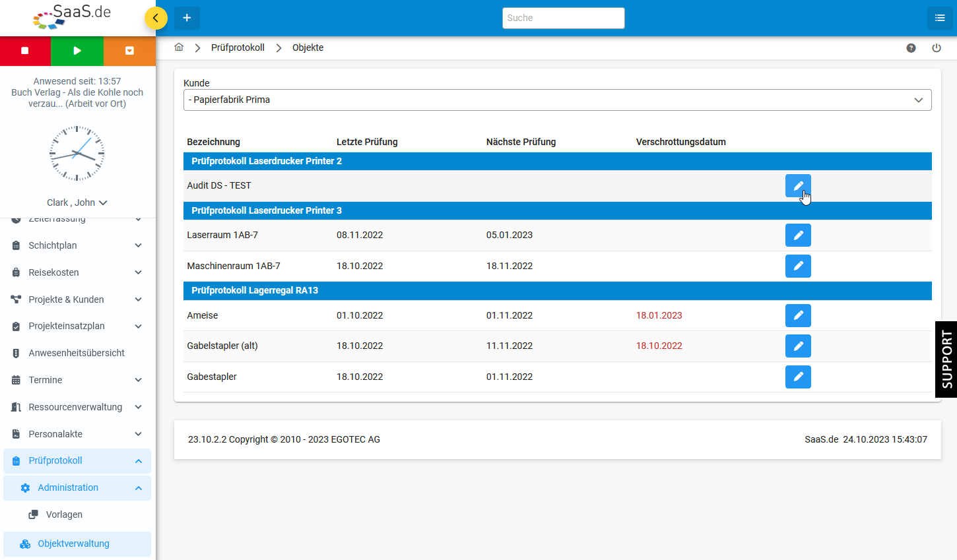957x560 pixels.
Task: Expand Projekte & Kunden chevron
Action: point(138,299)
